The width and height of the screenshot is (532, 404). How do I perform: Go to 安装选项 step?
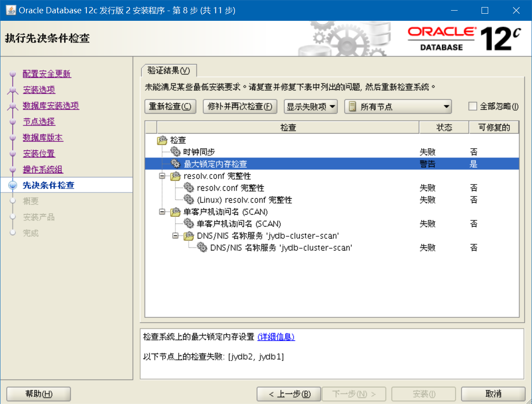pyautogui.click(x=39, y=90)
